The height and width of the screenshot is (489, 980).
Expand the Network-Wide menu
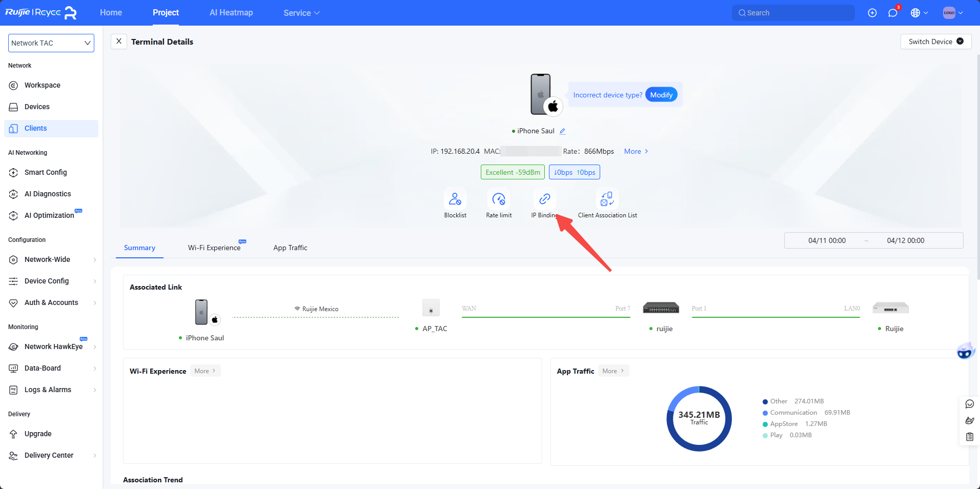pyautogui.click(x=51, y=260)
